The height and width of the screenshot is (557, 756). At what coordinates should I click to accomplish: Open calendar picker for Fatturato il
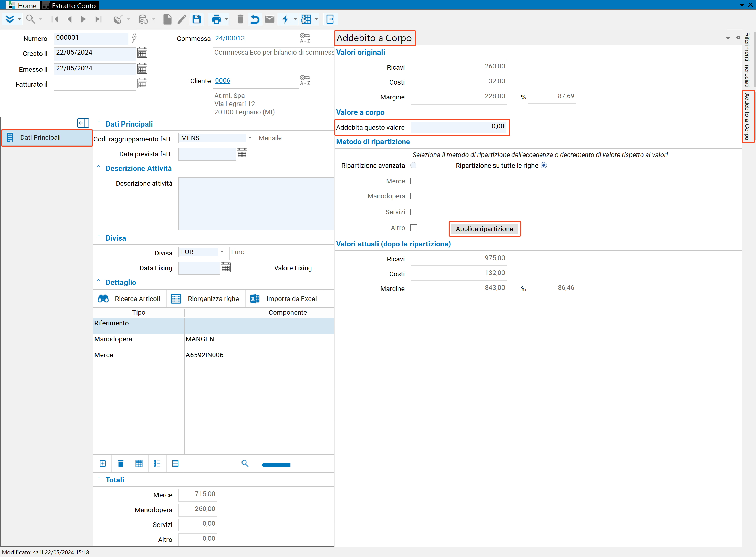(142, 84)
